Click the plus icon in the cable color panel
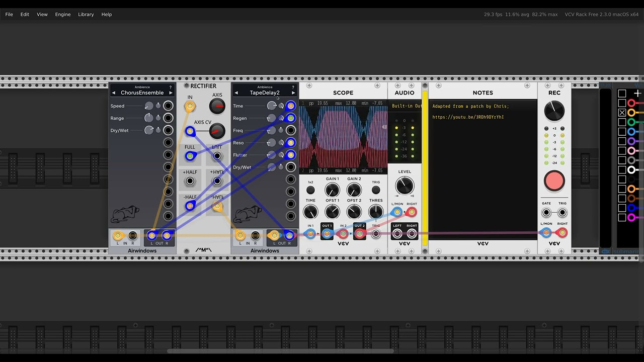 click(x=637, y=94)
